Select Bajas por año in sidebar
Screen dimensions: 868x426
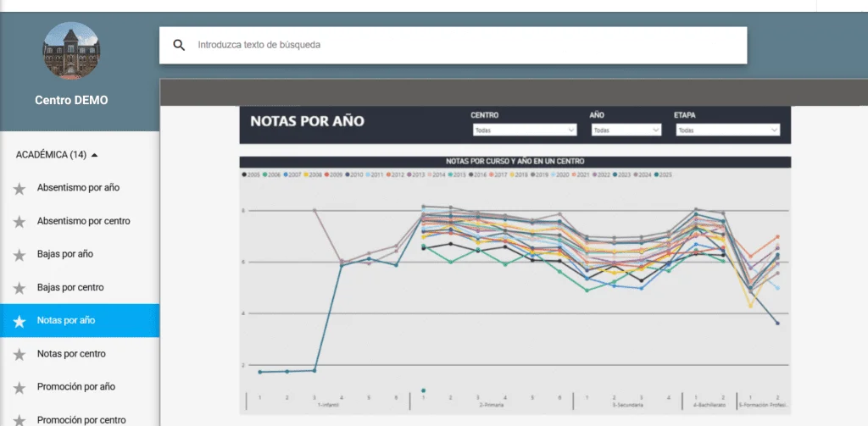point(65,255)
